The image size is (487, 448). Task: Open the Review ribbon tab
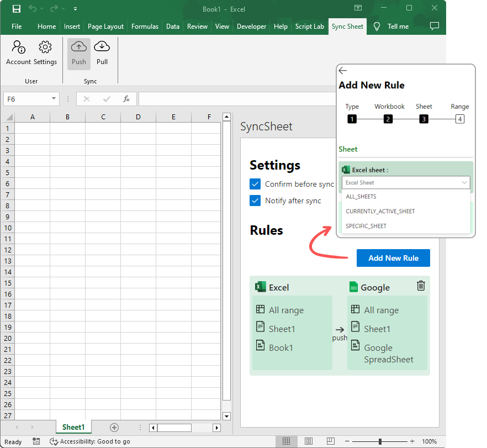point(197,27)
